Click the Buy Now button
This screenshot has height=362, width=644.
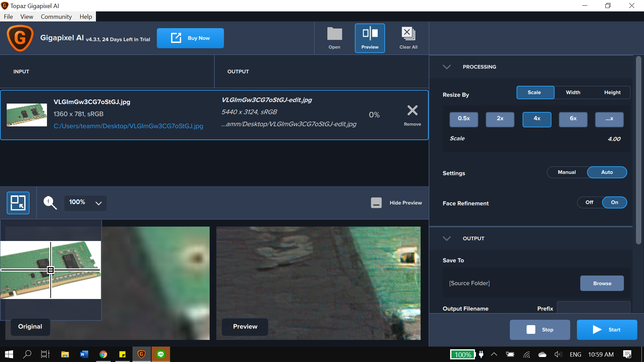(190, 38)
